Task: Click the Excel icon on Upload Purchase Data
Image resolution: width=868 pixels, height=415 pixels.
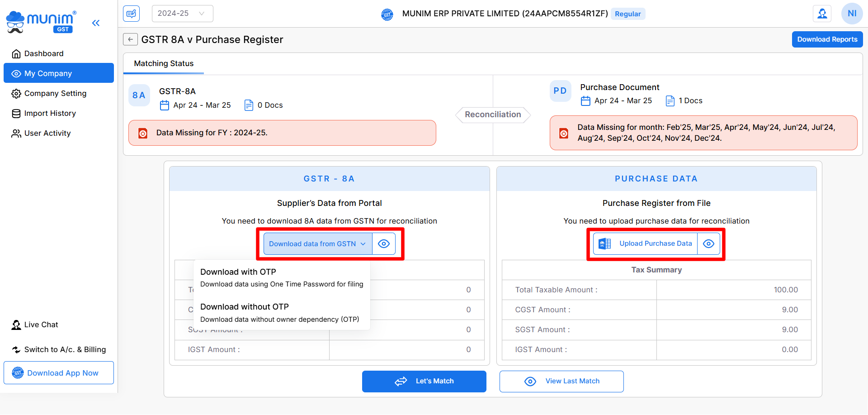Action: point(604,244)
